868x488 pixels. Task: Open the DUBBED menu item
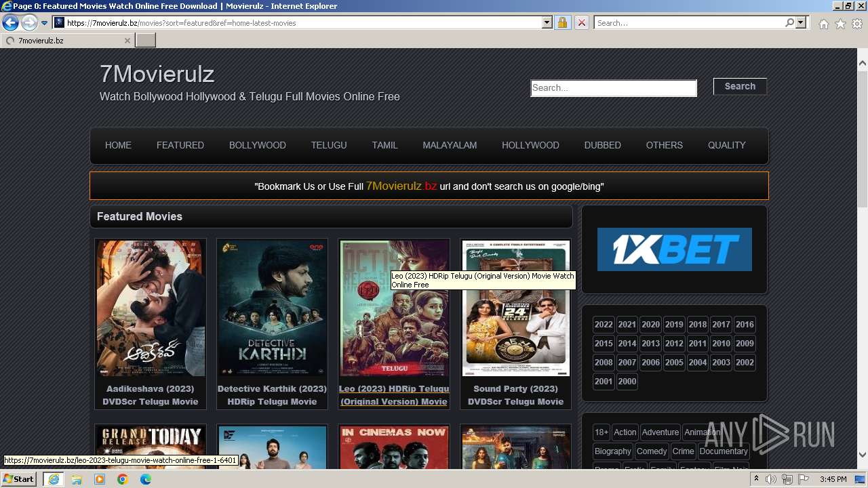603,145
